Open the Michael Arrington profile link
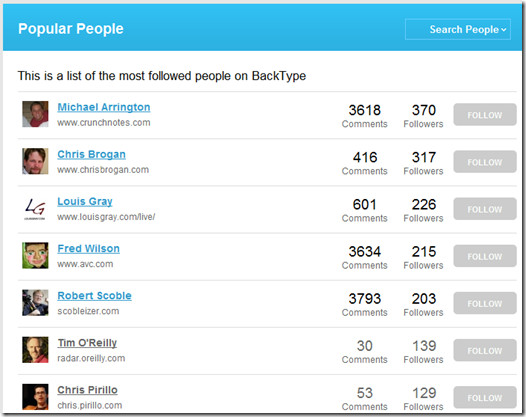The height and width of the screenshot is (417, 526). pos(104,107)
